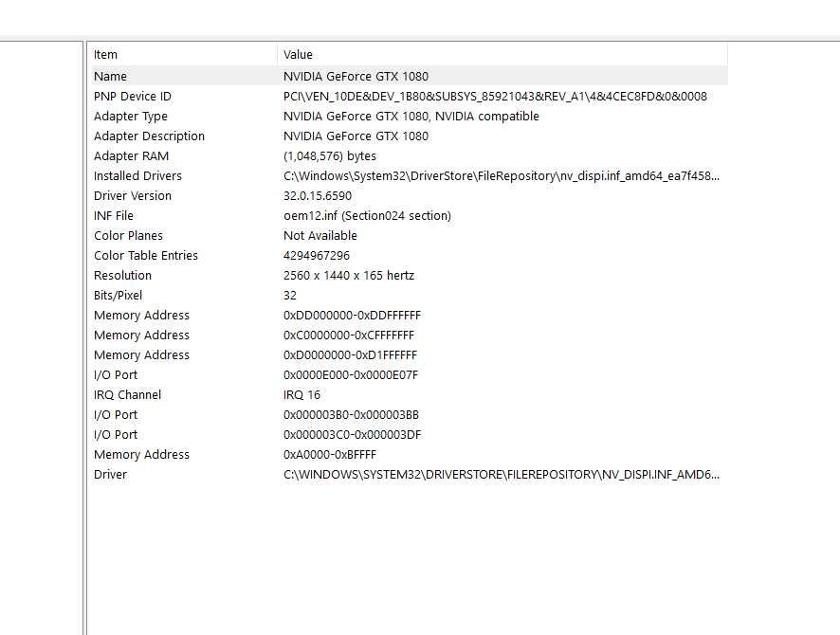840x635 pixels.
Task: Select the Bits/Pixel row
Action: pyautogui.click(x=410, y=295)
